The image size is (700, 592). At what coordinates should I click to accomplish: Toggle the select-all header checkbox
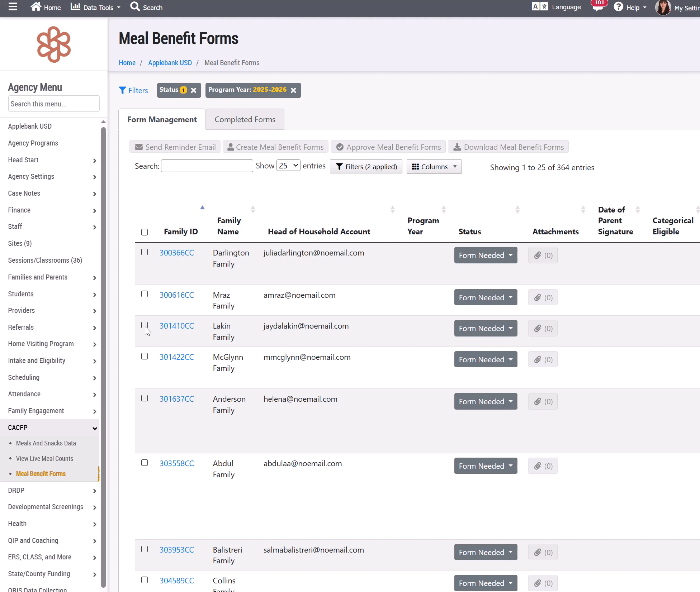pyautogui.click(x=145, y=232)
